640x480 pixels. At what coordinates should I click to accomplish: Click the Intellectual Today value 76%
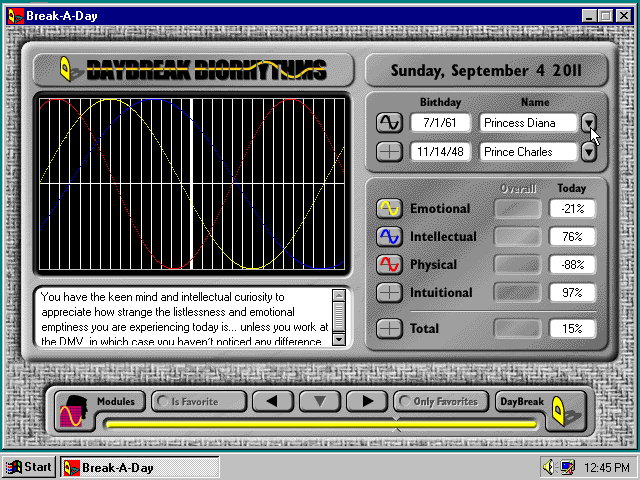[x=572, y=237]
